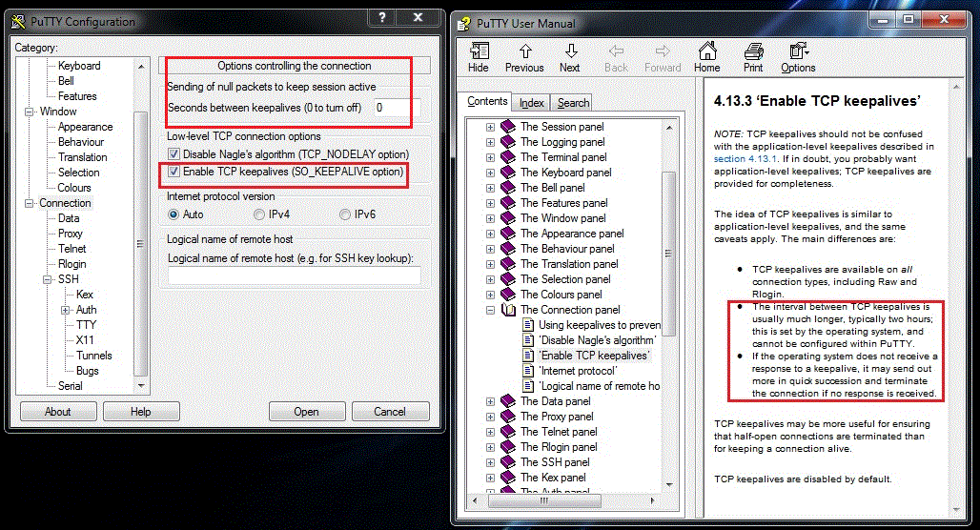The image size is (980, 530).
Task: Toggle Disable Nagle's algorithm checkbox
Action: (x=174, y=153)
